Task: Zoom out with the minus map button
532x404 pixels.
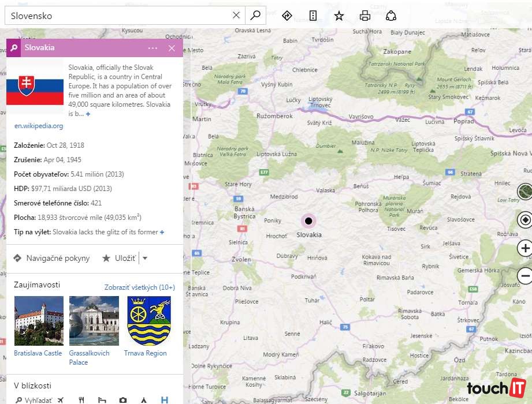Action: pyautogui.click(x=524, y=276)
